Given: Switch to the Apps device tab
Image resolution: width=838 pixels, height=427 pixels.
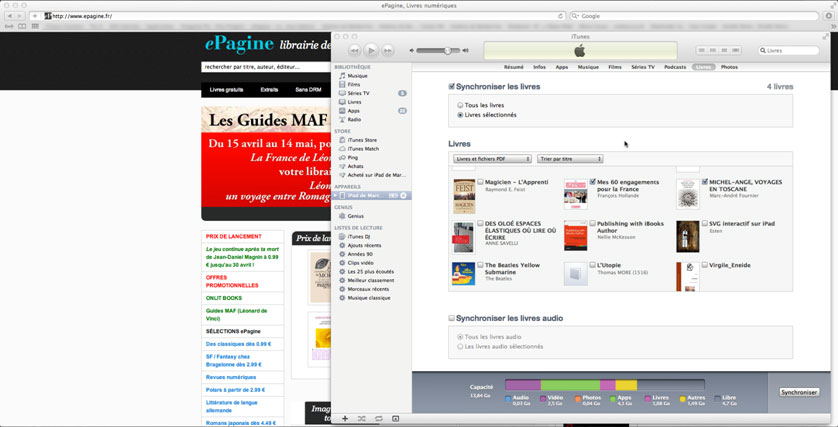Looking at the screenshot, I should (x=562, y=67).
